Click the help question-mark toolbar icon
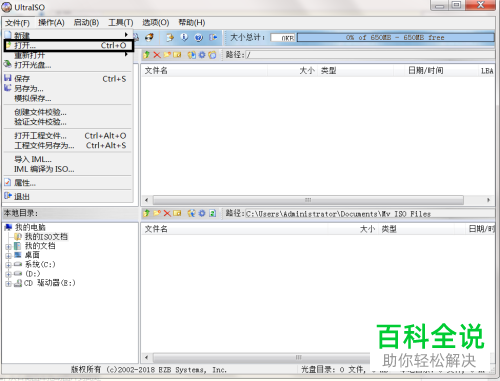The image size is (500, 381). click(199, 37)
